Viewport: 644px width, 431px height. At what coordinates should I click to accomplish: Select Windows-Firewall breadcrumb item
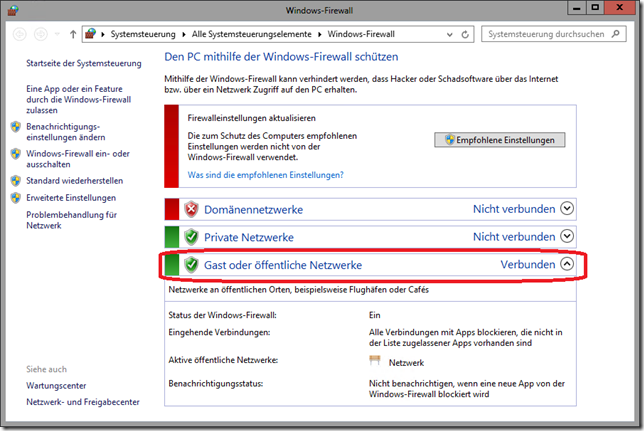tap(361, 34)
